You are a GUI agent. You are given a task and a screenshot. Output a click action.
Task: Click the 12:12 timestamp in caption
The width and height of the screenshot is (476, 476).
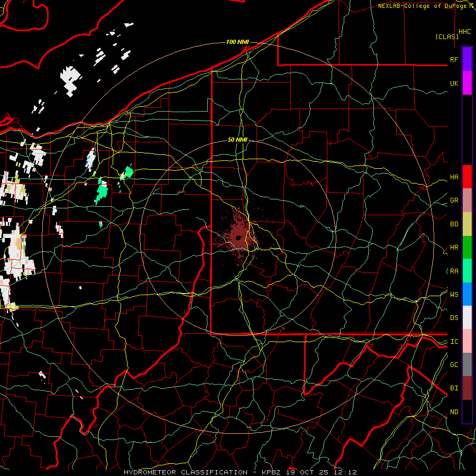(x=344, y=472)
